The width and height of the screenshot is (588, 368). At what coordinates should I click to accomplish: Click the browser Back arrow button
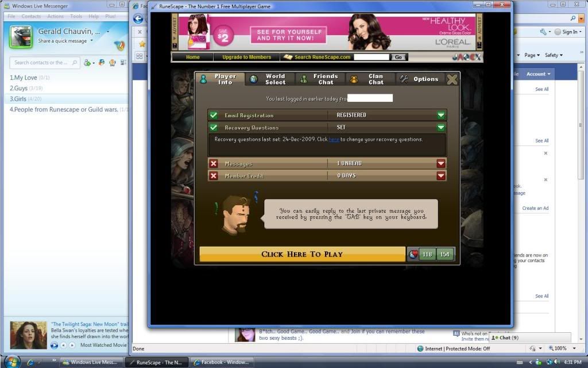click(138, 19)
